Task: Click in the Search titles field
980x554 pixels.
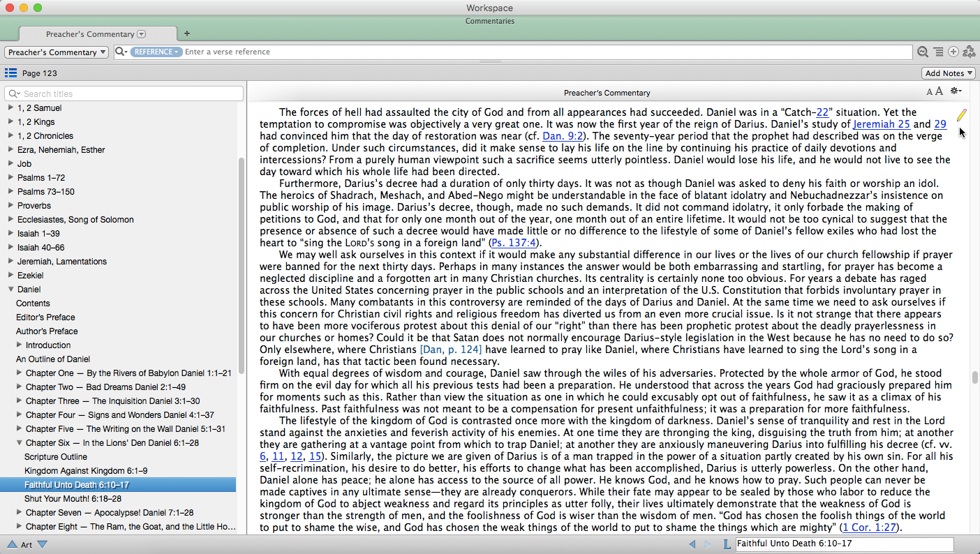Action: [x=124, y=93]
